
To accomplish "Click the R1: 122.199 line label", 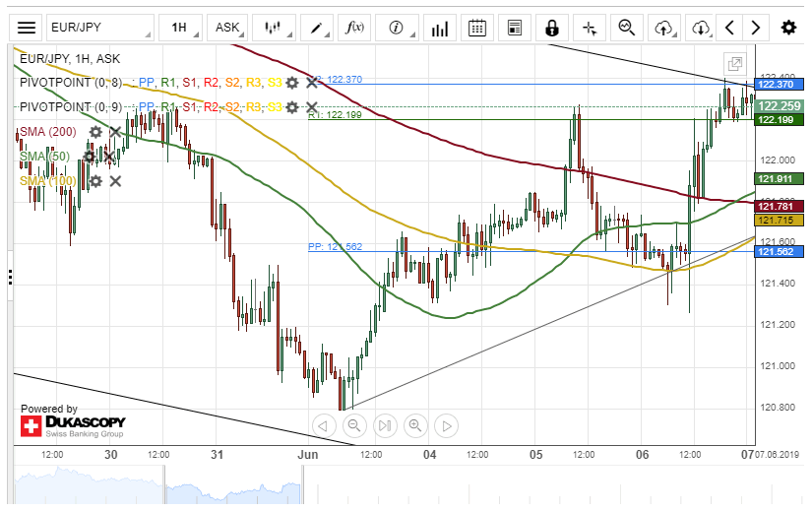I will pyautogui.click(x=335, y=115).
